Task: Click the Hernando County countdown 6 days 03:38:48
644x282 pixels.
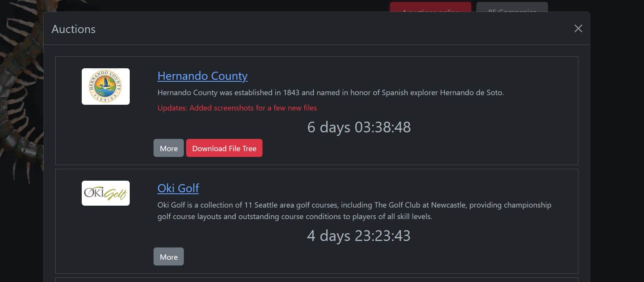Action: coord(359,127)
